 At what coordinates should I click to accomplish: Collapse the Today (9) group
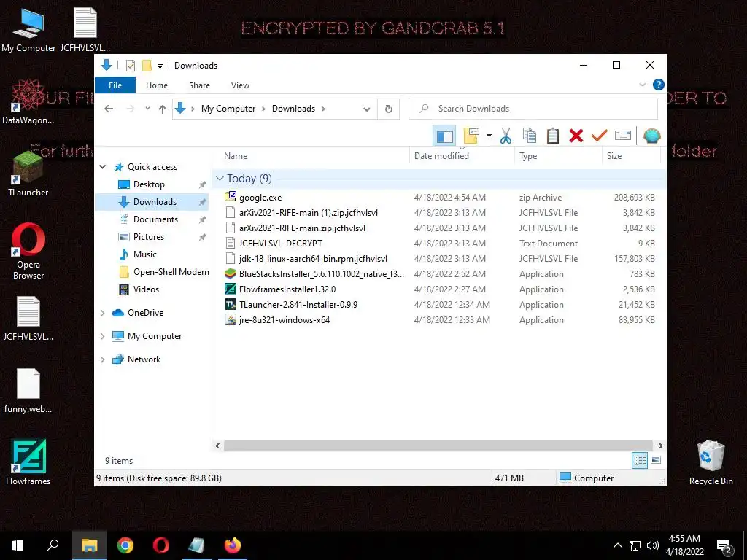click(220, 179)
